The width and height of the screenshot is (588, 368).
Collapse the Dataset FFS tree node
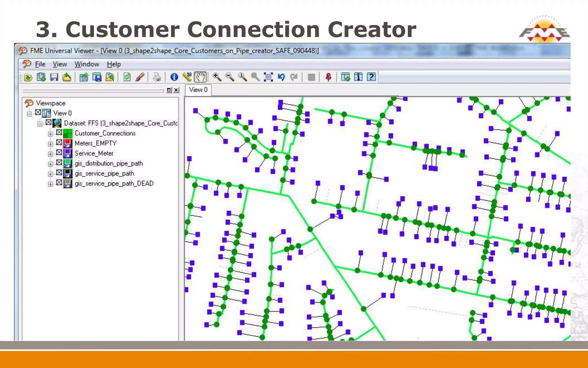tap(40, 124)
